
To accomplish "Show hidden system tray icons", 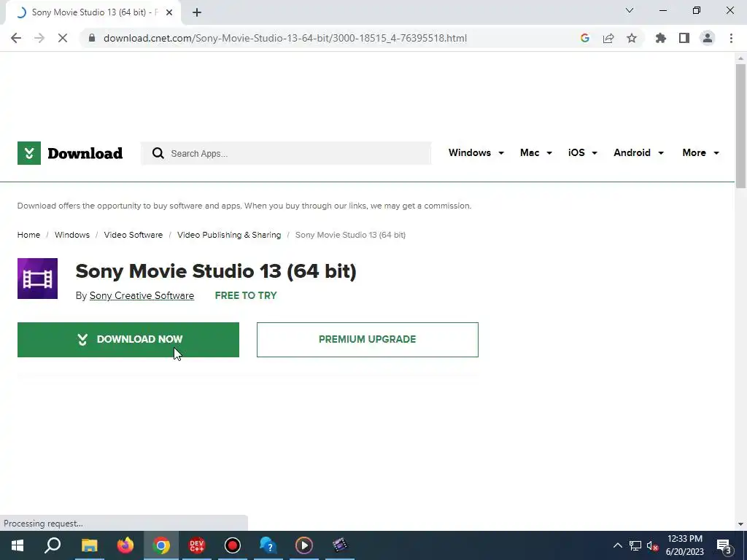I will pos(617,545).
